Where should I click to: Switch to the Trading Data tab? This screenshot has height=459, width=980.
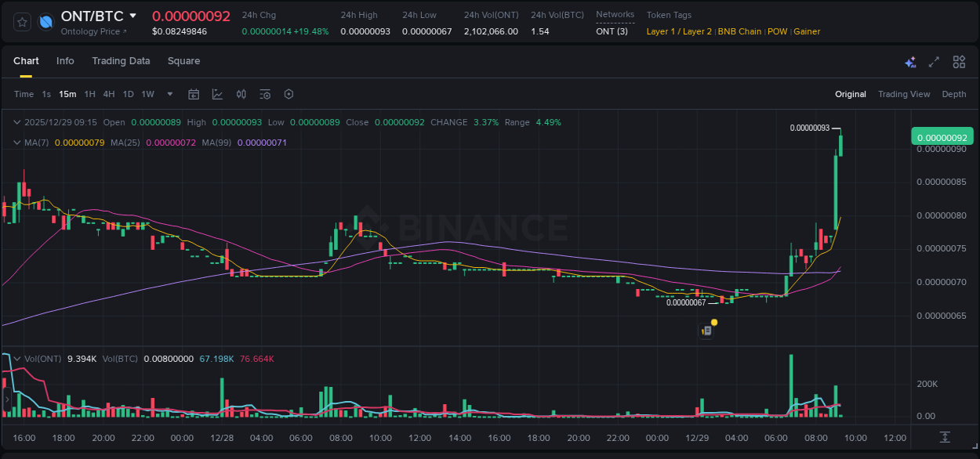point(121,61)
